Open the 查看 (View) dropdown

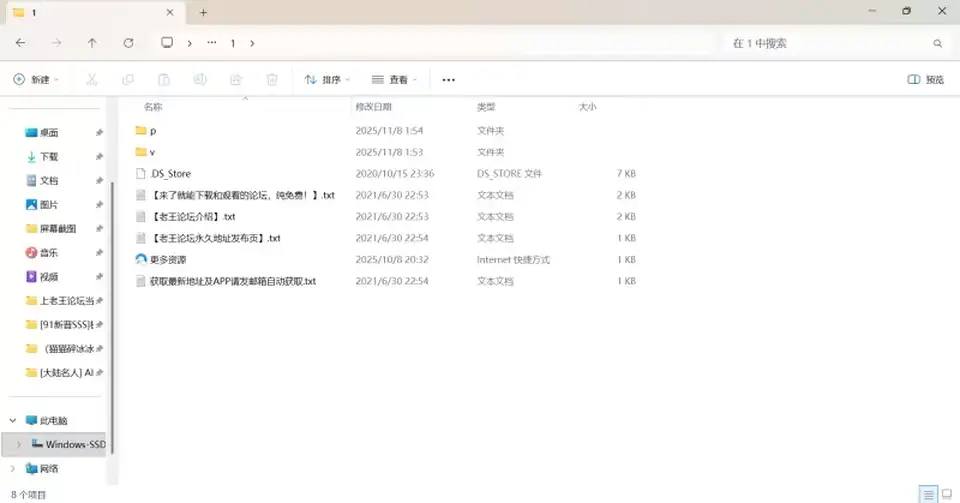click(x=394, y=80)
